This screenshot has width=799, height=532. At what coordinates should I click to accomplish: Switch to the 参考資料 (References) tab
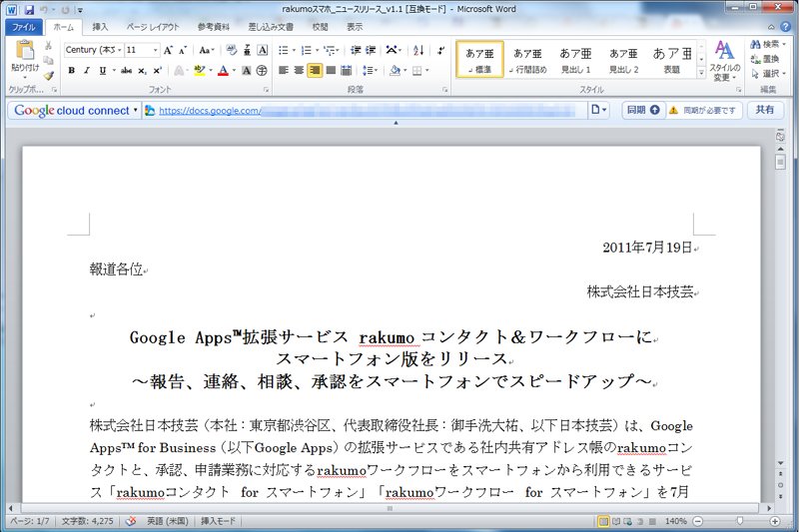coord(214,27)
